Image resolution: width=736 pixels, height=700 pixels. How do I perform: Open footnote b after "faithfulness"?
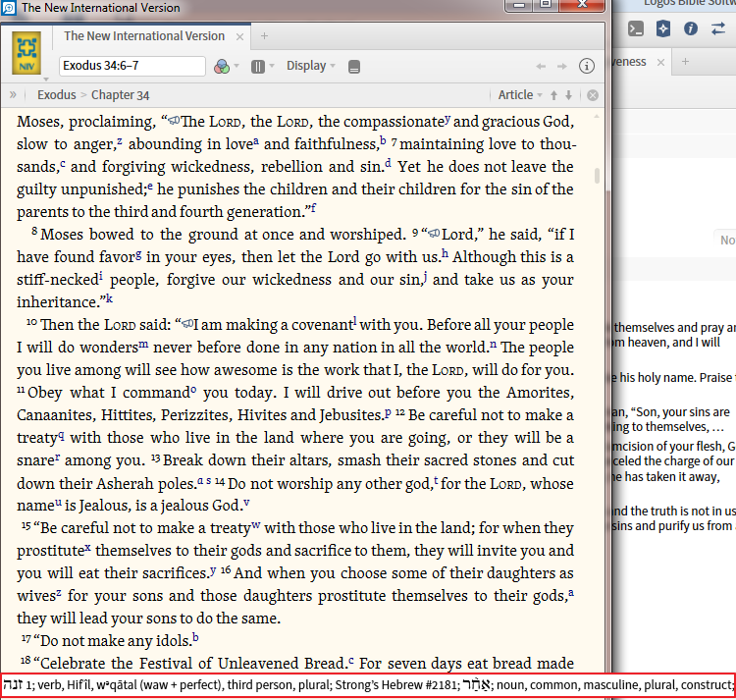(383, 140)
